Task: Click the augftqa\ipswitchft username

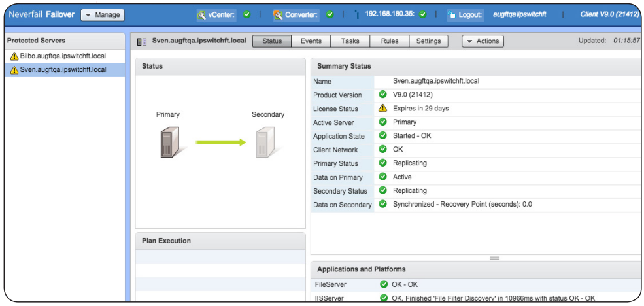Action: tap(519, 15)
